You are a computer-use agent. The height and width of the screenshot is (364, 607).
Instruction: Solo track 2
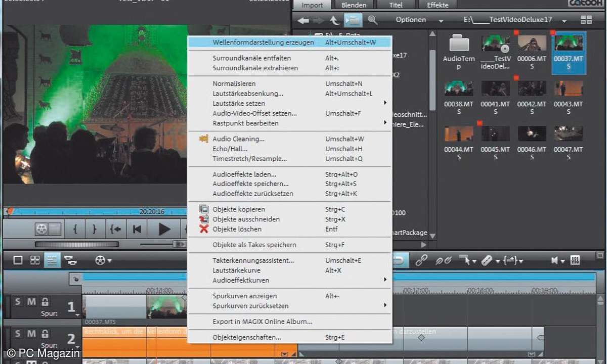coord(18,334)
